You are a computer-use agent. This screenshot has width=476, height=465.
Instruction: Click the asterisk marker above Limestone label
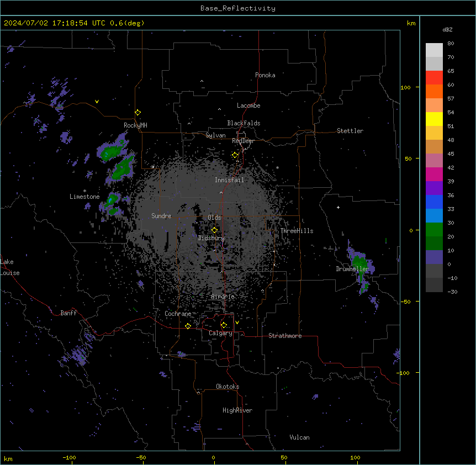click(x=84, y=191)
